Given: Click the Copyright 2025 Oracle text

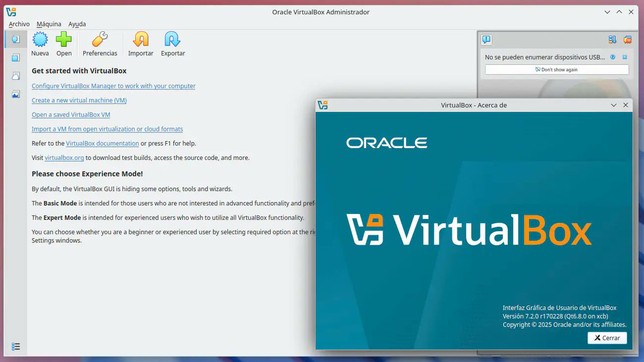Looking at the screenshot, I should coord(565,324).
